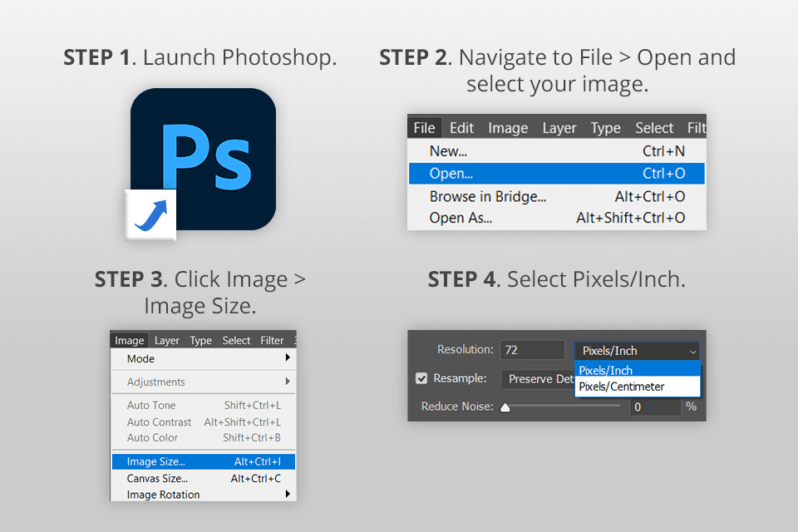Expand the Adjustments submenu
Image resolution: width=798 pixels, height=532 pixels.
[203, 382]
